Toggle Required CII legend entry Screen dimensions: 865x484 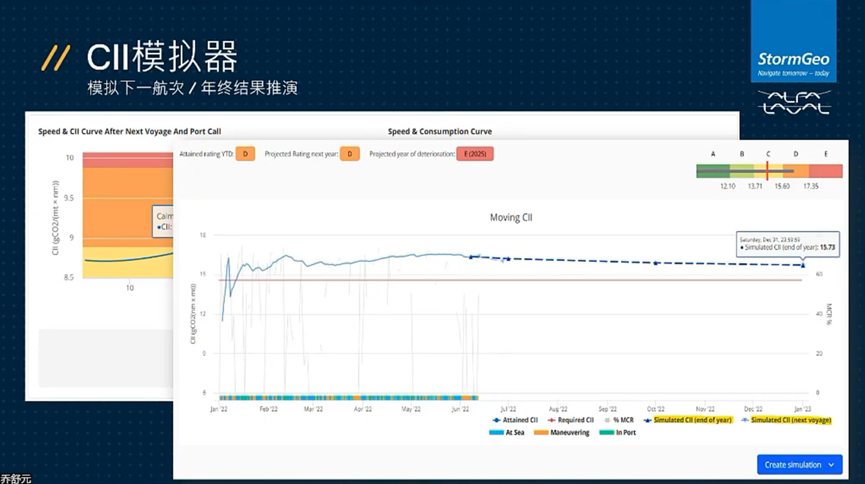click(570, 420)
